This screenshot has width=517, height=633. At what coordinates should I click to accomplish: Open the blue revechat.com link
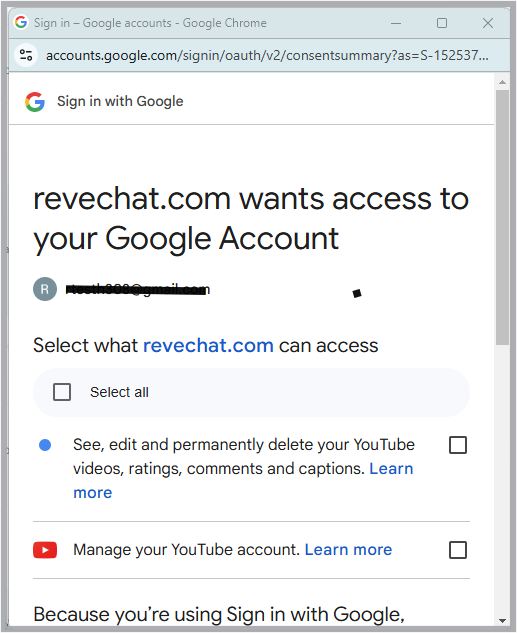208,346
